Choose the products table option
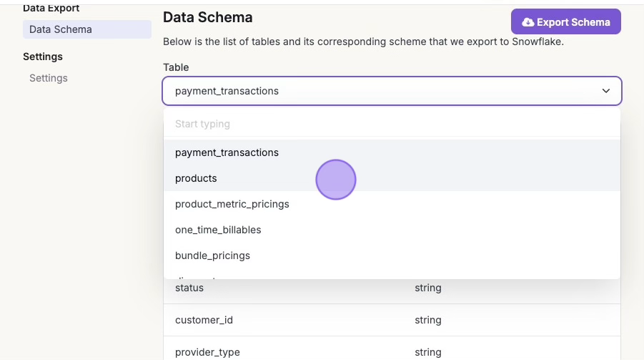 [x=196, y=178]
